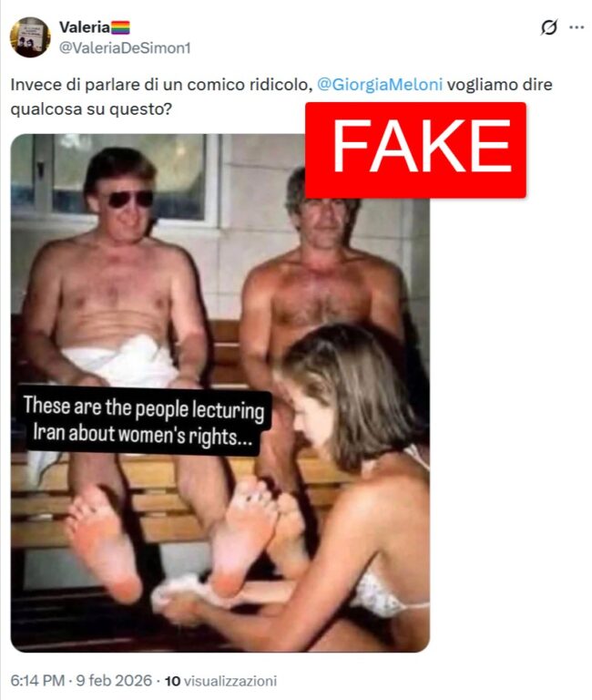Click the Valeria display name
Image resolution: width=592 pixels, height=700 pixels.
tap(85, 27)
